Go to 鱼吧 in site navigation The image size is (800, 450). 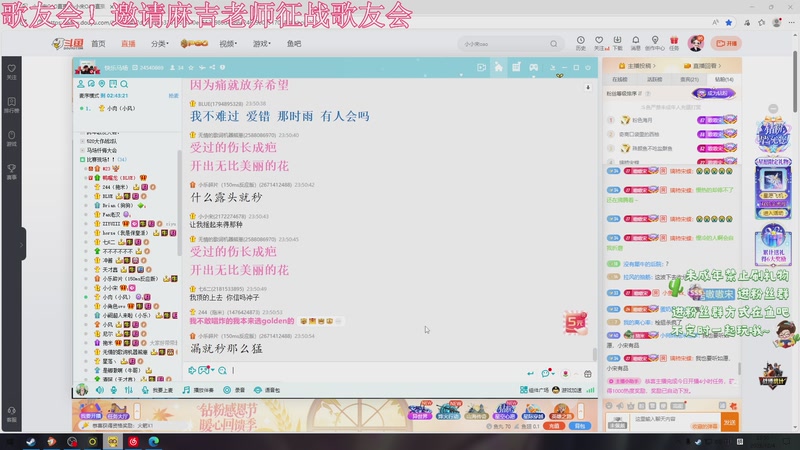(x=294, y=44)
